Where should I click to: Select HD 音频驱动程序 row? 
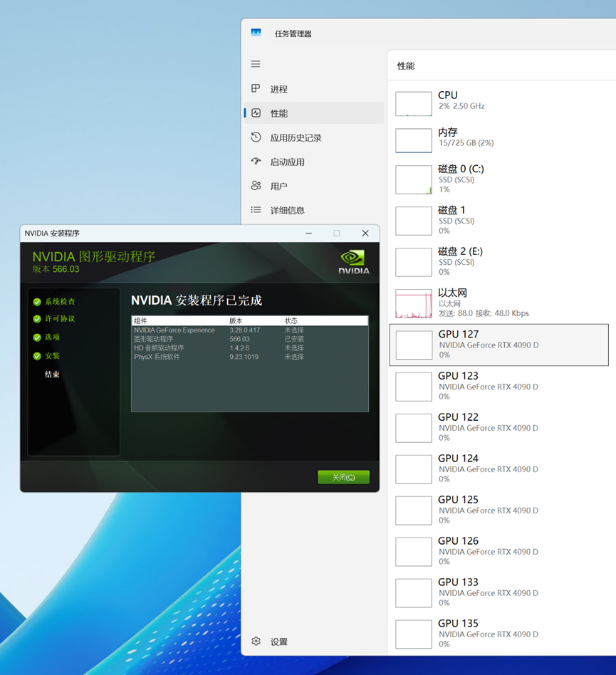[250, 348]
